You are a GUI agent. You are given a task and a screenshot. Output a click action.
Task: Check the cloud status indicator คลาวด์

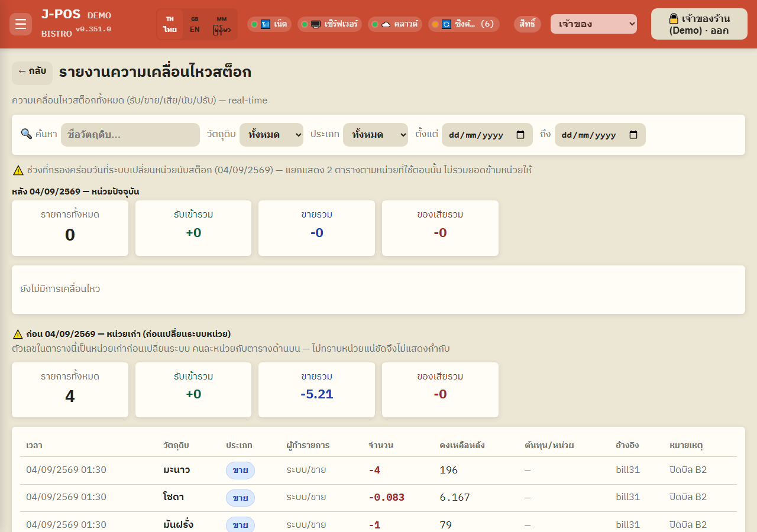point(395,24)
